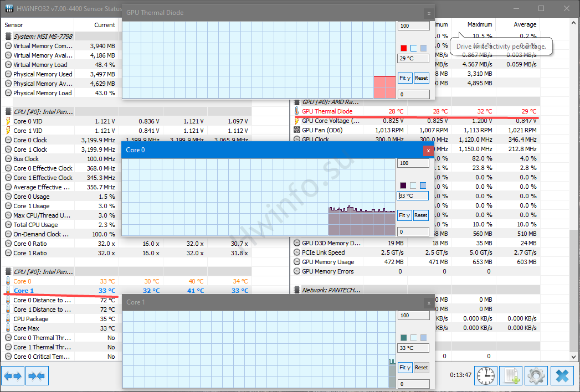Click Fit y in the Core 1 graph
Image resolution: width=580 pixels, height=392 pixels.
pyautogui.click(x=404, y=368)
